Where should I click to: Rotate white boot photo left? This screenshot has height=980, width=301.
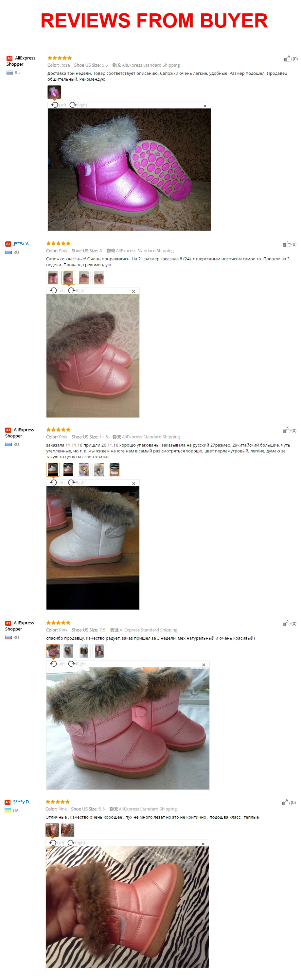[x=58, y=483]
